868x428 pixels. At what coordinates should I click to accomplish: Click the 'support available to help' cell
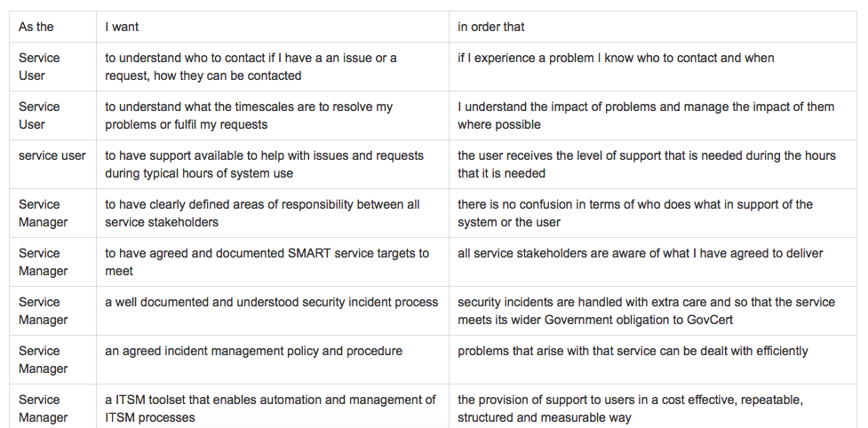[273, 164]
